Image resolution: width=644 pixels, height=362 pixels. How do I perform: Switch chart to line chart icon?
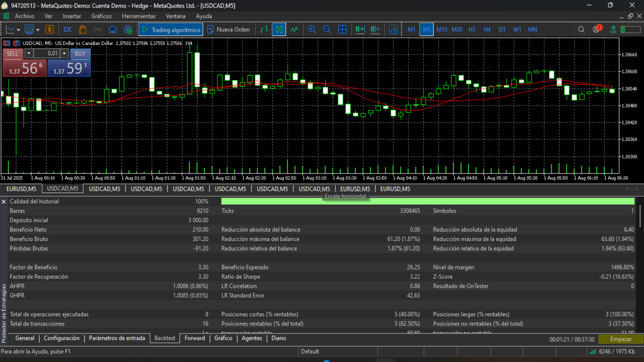point(294,29)
